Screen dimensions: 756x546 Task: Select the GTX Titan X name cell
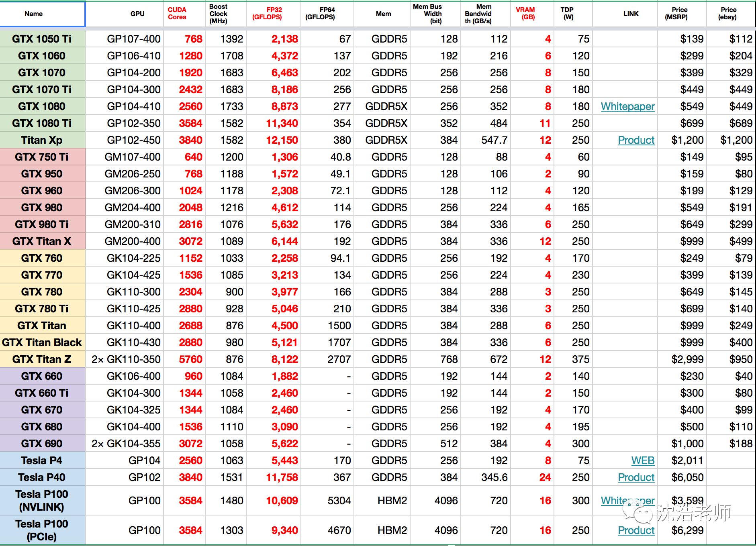(x=43, y=241)
